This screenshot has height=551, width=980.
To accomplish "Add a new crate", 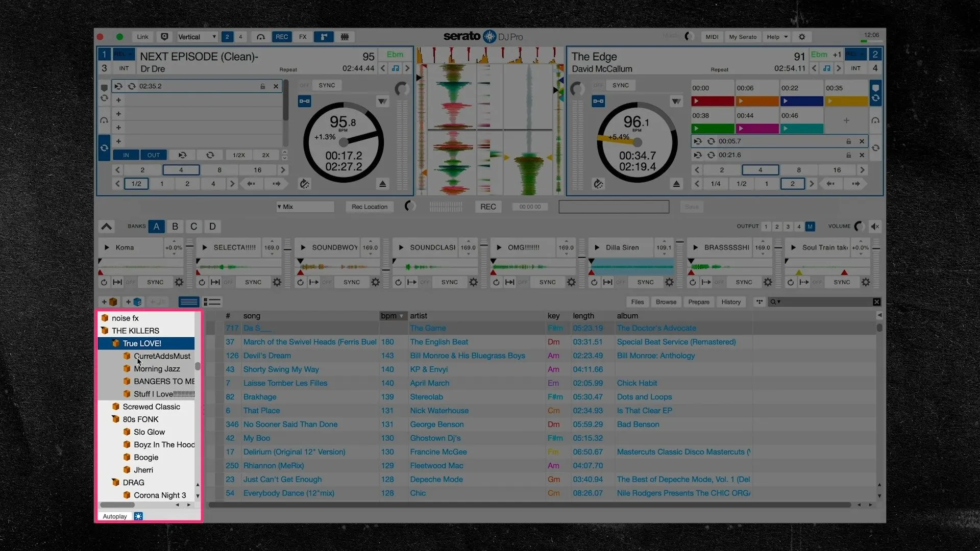I will [109, 302].
